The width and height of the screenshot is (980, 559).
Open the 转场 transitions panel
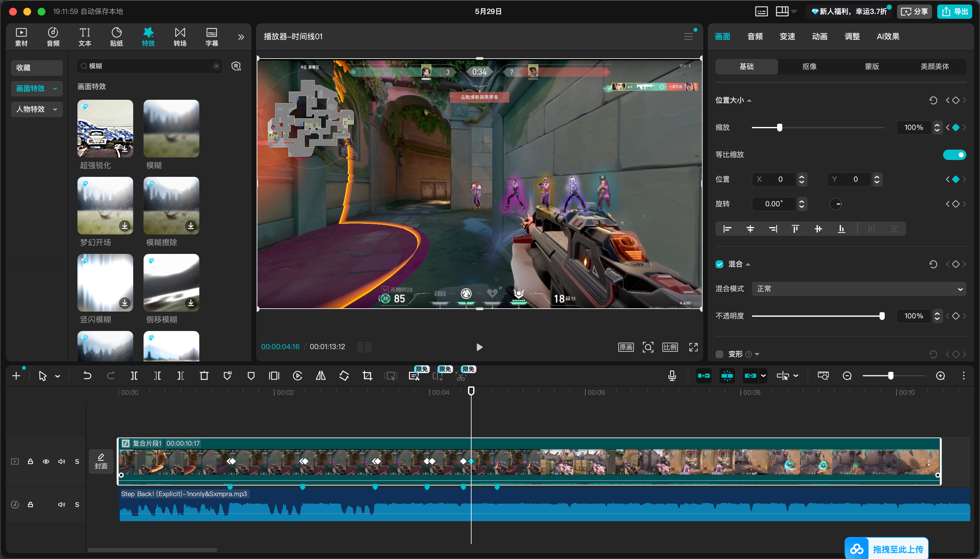pyautogui.click(x=180, y=37)
